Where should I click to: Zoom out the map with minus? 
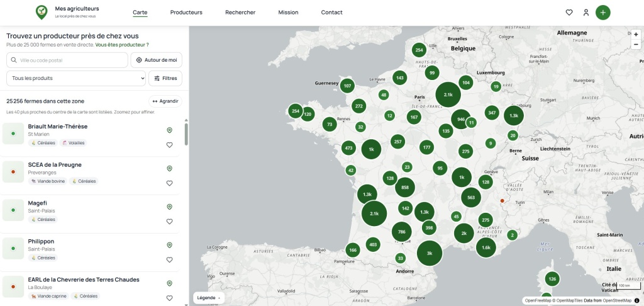pyautogui.click(x=636, y=44)
